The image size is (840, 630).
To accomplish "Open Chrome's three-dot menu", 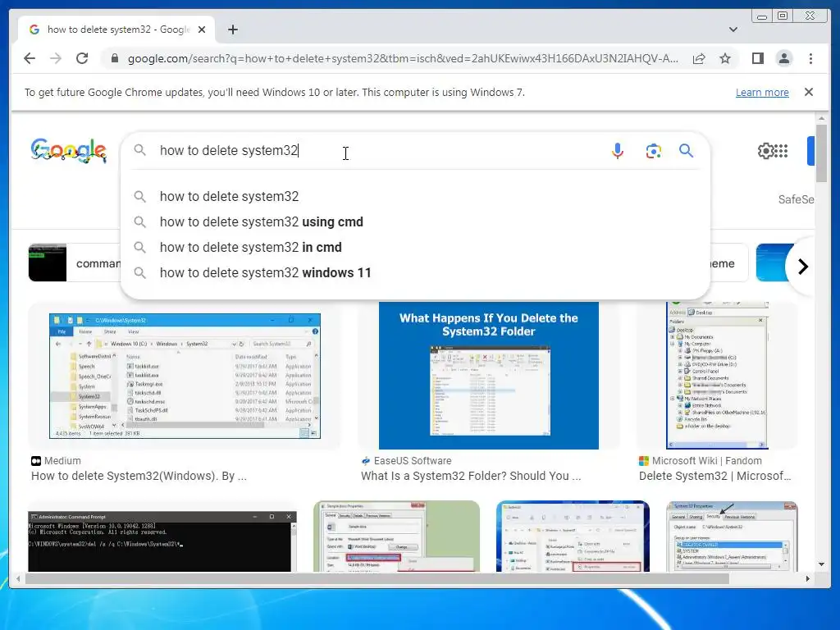I will (x=810, y=58).
